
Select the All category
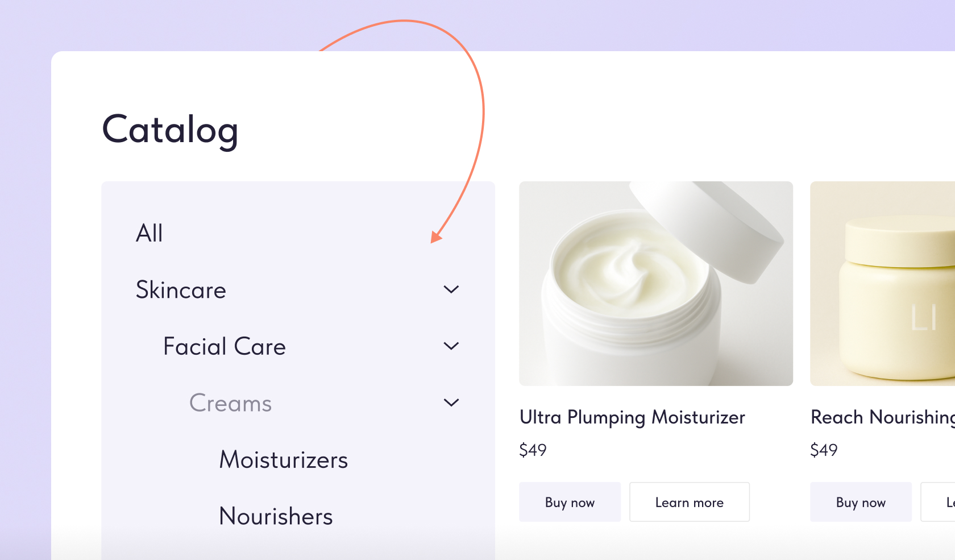coord(150,233)
